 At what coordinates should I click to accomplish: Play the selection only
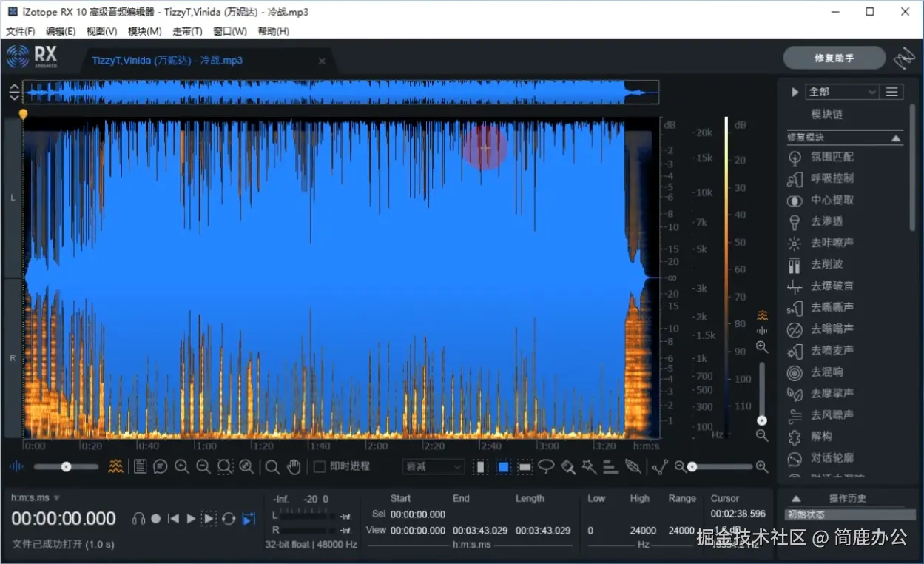(x=209, y=519)
